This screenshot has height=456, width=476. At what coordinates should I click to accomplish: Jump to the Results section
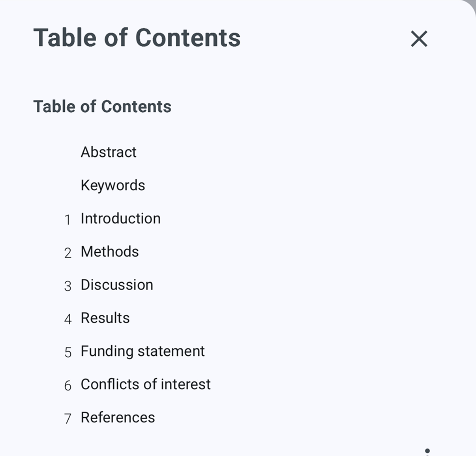(x=105, y=318)
